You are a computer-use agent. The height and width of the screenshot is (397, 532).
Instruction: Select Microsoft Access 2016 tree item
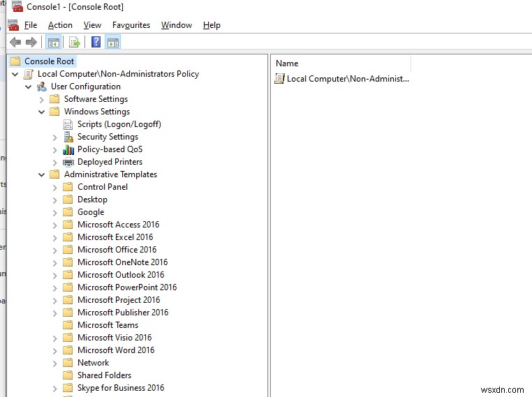[x=118, y=225]
